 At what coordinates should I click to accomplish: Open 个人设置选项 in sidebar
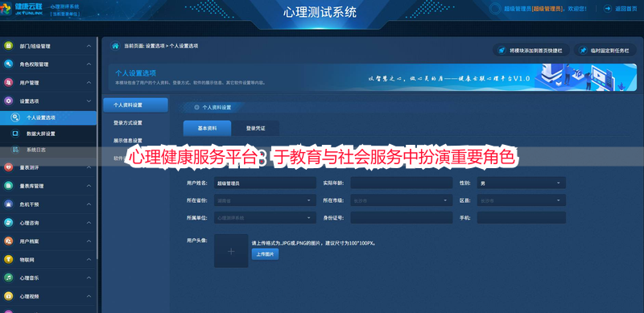click(x=48, y=117)
